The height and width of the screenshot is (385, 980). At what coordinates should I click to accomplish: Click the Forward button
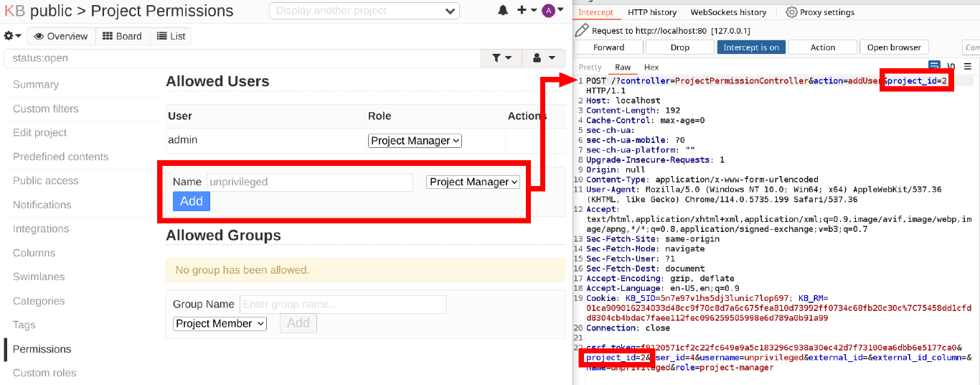point(608,47)
